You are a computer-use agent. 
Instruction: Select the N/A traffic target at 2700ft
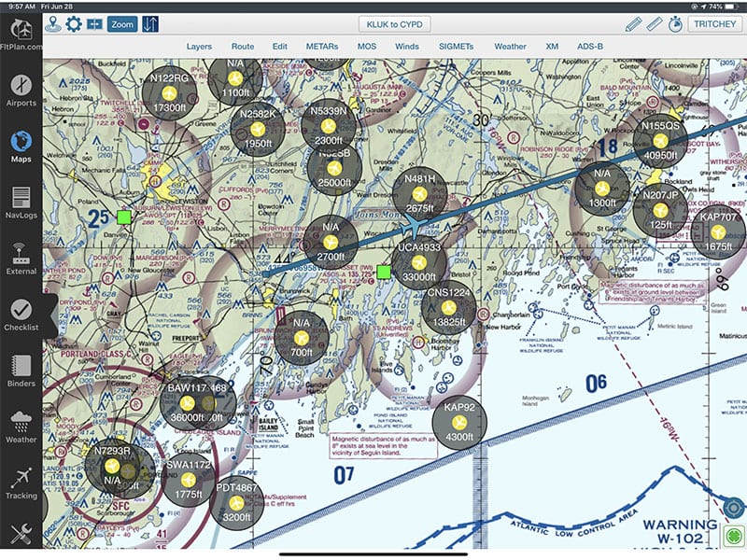pyautogui.click(x=331, y=243)
